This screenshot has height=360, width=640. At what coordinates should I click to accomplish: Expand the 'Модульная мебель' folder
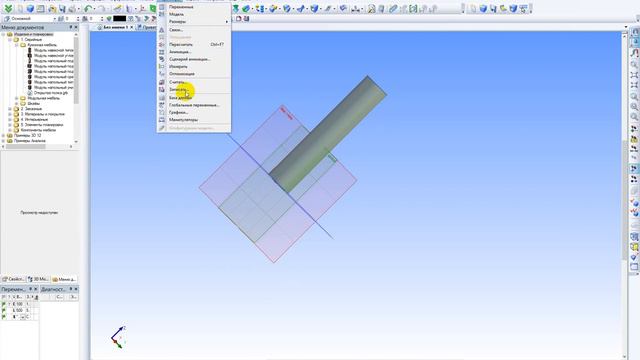(17, 98)
